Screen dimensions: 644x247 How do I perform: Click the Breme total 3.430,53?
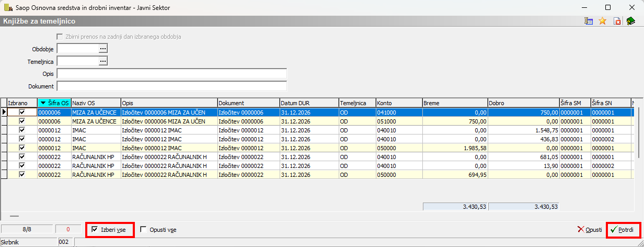[454, 207]
